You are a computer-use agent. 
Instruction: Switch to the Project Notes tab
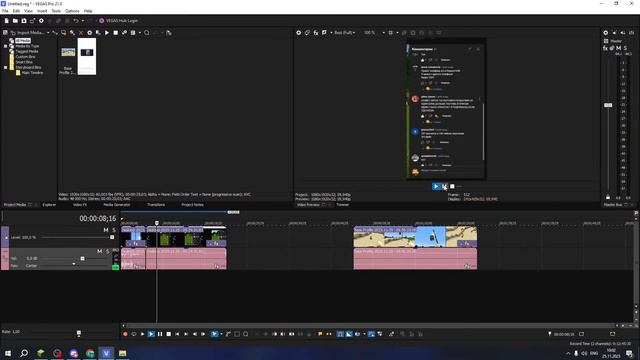coord(192,204)
